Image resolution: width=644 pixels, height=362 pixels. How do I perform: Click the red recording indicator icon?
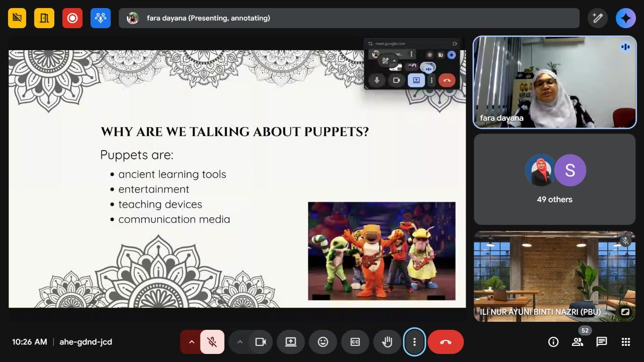pyautogui.click(x=72, y=18)
